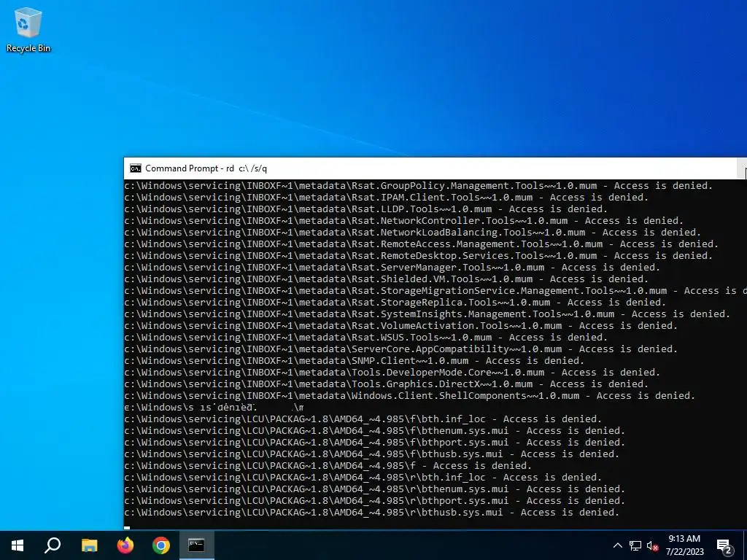
Task: Click the line with Rsat.IPAM.Client.Tools
Action: click(387, 197)
